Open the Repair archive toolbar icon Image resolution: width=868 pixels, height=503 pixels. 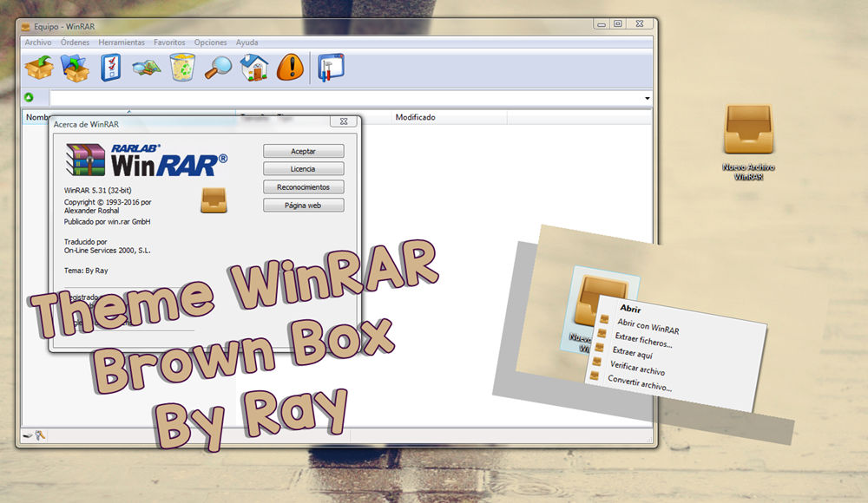(332, 68)
